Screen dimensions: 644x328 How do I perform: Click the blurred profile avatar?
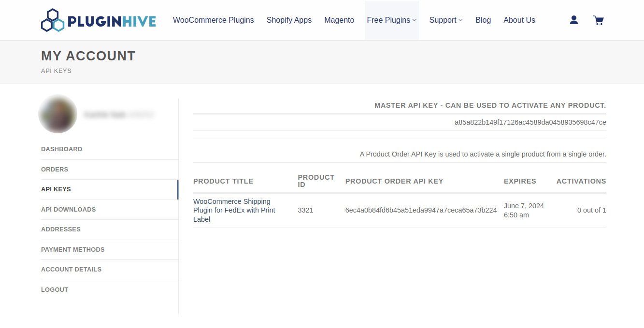(x=58, y=114)
